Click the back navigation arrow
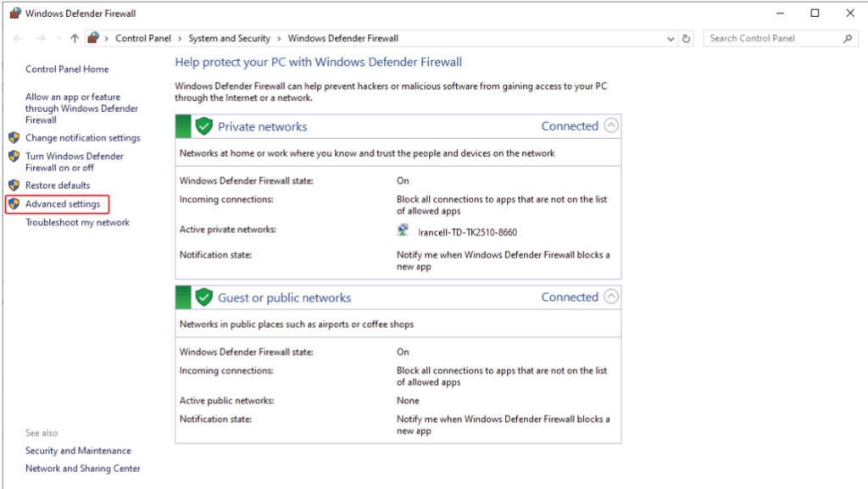 click(17, 38)
